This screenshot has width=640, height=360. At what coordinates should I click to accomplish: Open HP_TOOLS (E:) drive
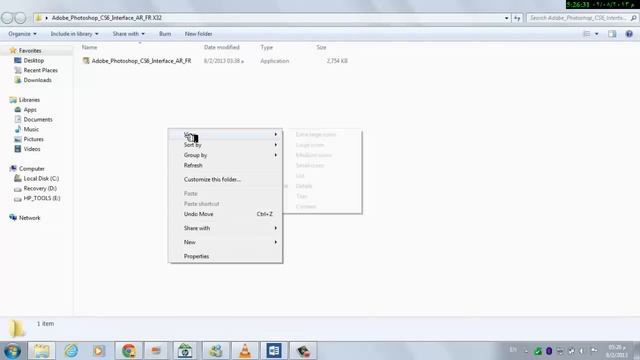click(41, 198)
